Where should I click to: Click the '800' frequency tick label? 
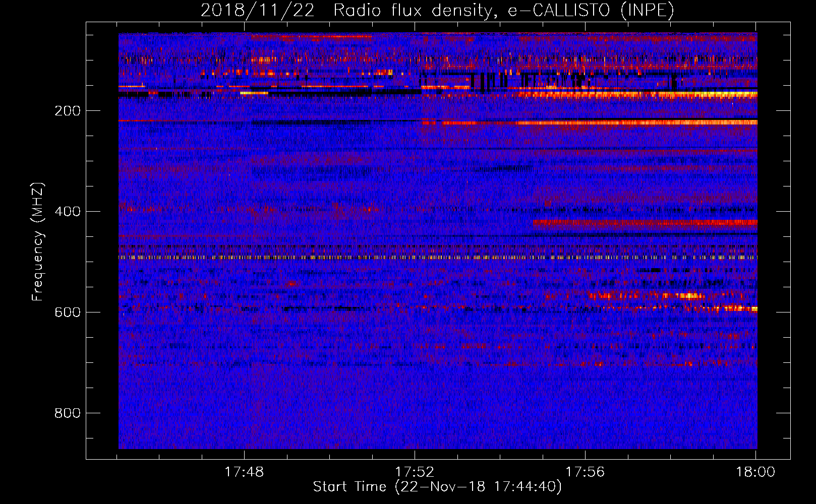click(x=68, y=413)
